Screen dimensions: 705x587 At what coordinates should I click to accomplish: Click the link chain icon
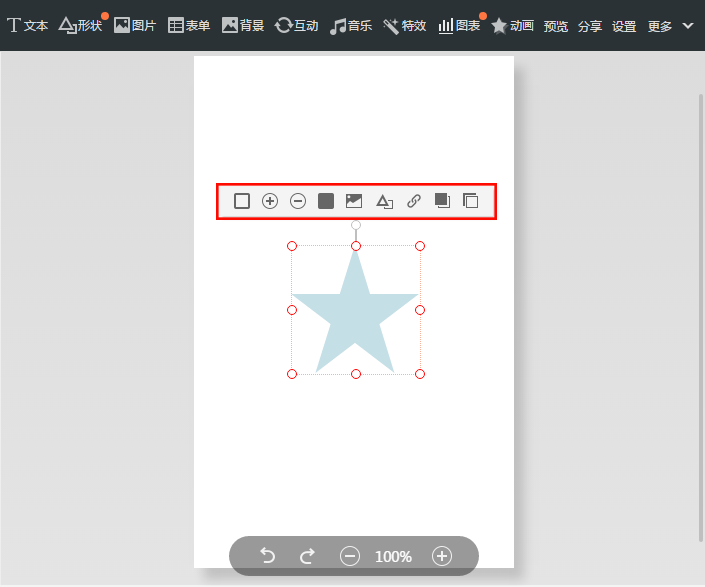(414, 201)
